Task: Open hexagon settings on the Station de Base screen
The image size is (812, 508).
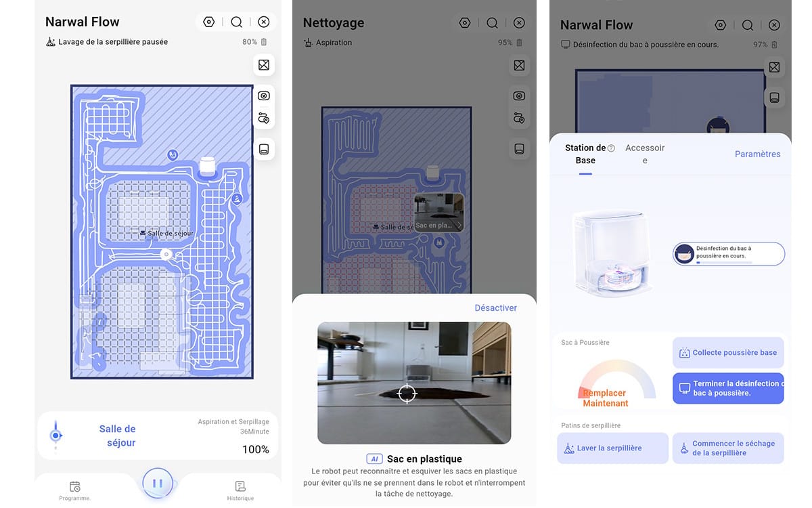Action: [721, 25]
